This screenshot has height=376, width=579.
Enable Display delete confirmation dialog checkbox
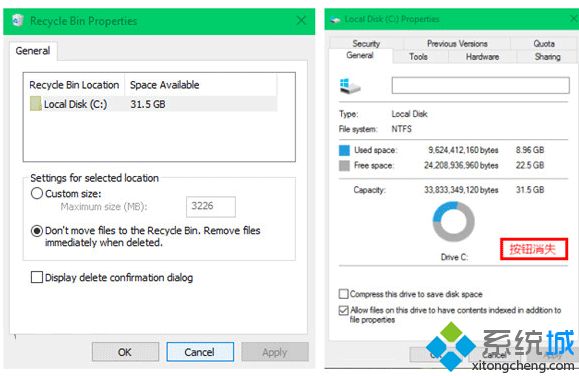[37, 277]
